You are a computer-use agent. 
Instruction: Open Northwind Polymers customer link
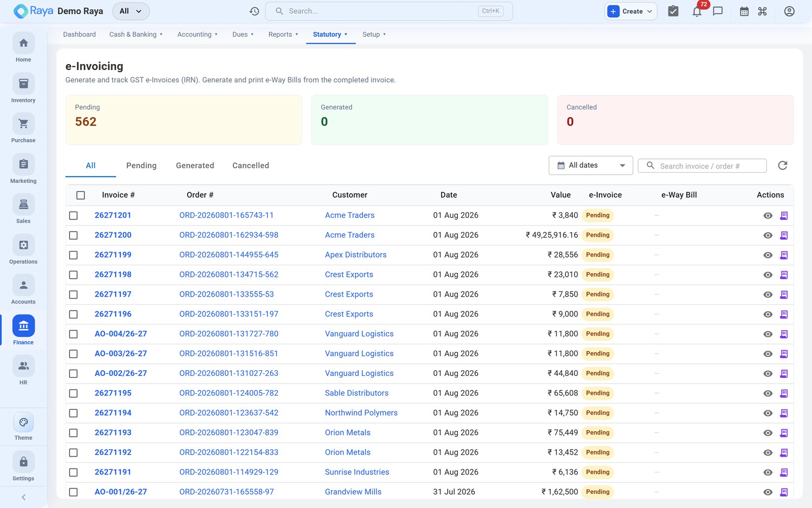[x=361, y=413]
